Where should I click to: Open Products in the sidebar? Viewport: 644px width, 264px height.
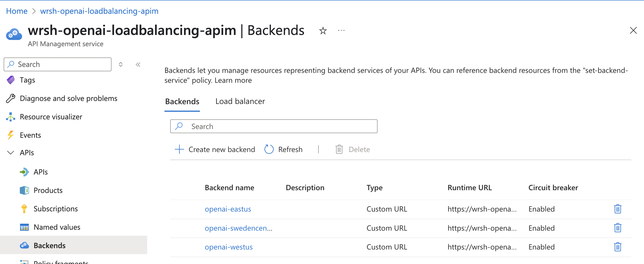(48, 190)
